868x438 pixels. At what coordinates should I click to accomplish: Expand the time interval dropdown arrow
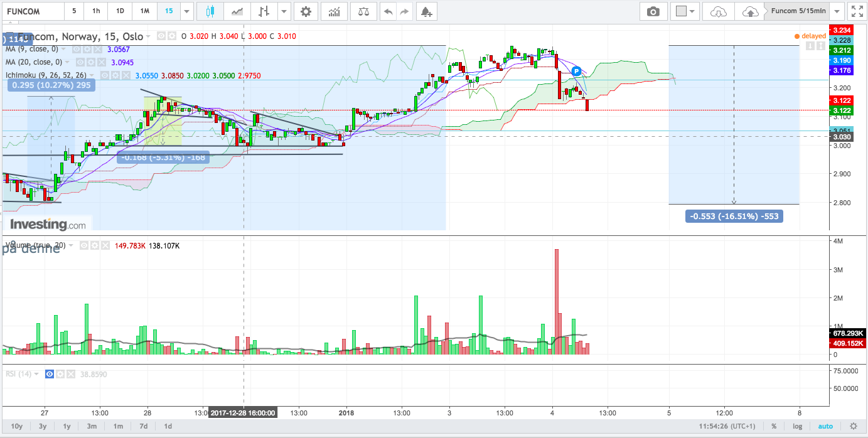186,11
